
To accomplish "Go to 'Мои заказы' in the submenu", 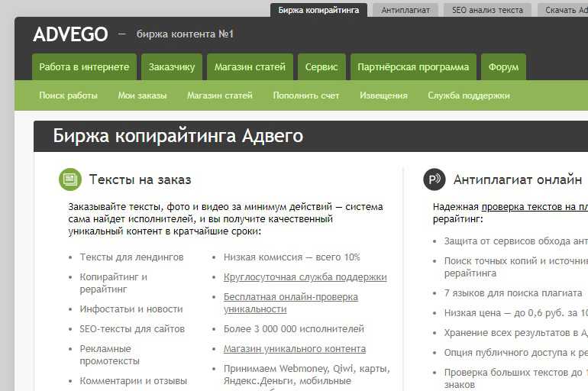I will [142, 95].
